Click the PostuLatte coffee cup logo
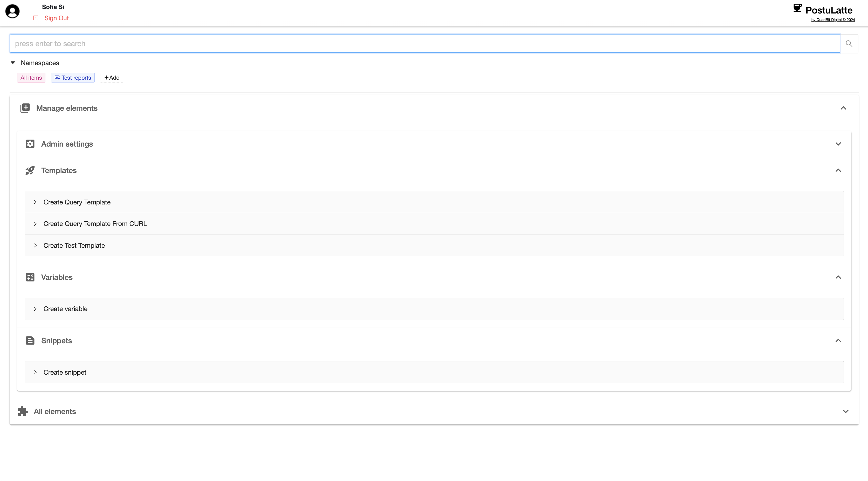868x481 pixels. coord(798,8)
